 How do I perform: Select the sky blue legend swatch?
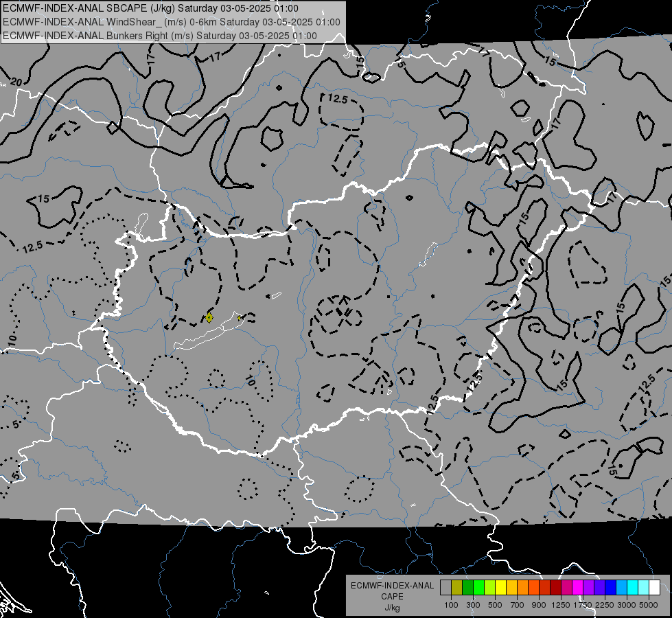[621, 587]
